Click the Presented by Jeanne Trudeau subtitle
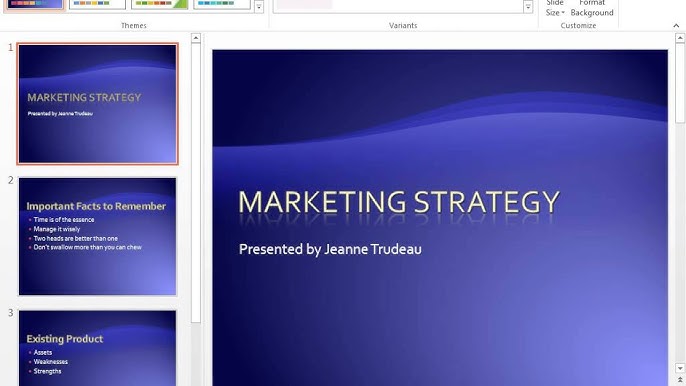 [x=330, y=249]
